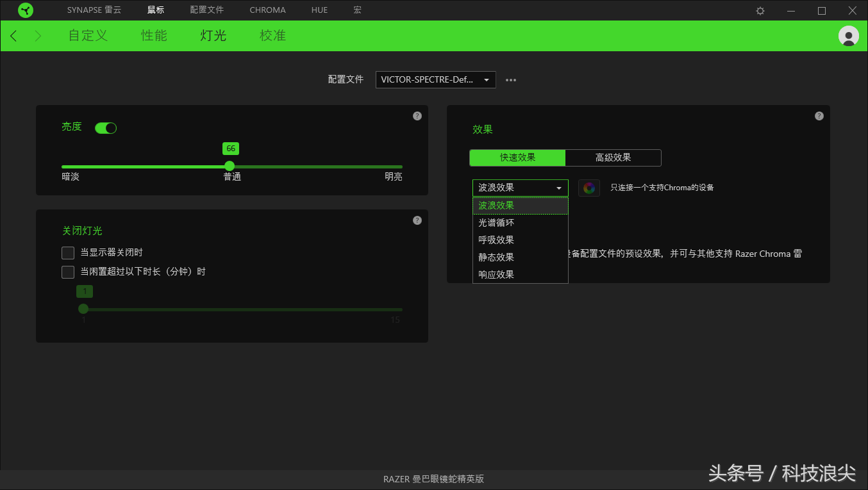
Task: Choose 静态效果 in the dropdown
Action: click(x=497, y=256)
